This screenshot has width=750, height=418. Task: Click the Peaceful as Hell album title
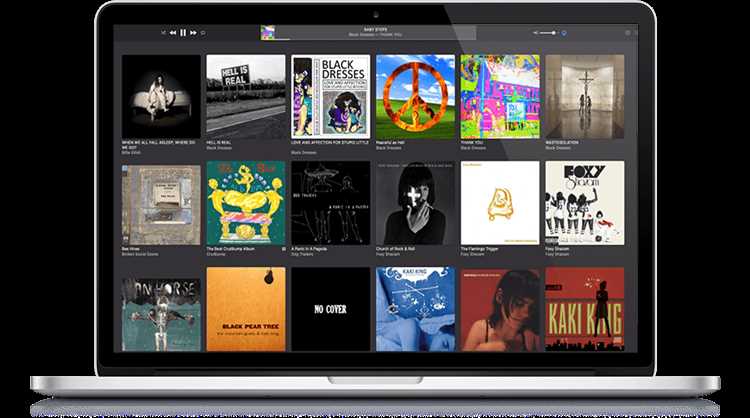pos(390,143)
